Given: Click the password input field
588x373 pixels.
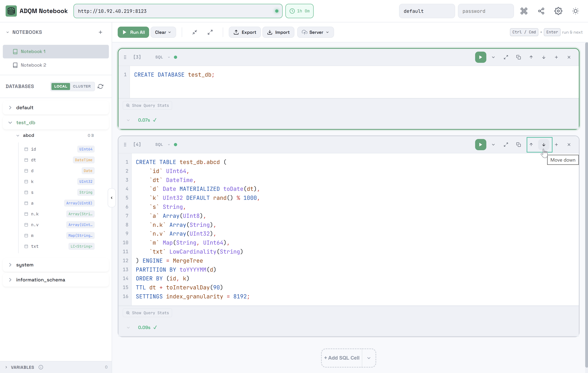Looking at the screenshot, I should click(486, 11).
